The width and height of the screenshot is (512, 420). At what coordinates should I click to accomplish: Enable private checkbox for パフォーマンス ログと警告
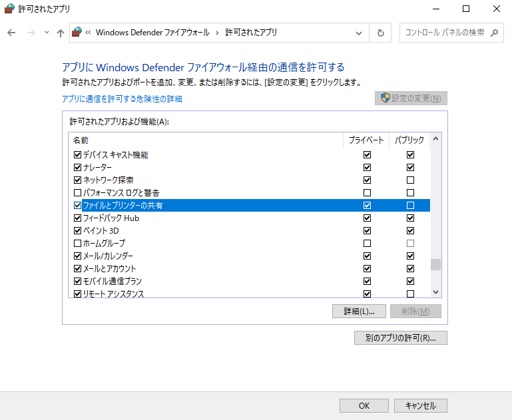[x=367, y=193]
